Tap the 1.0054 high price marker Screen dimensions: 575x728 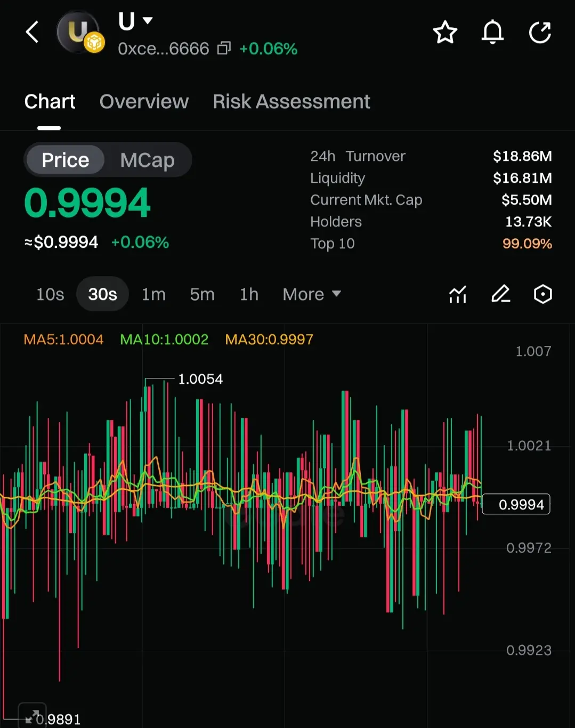(200, 379)
